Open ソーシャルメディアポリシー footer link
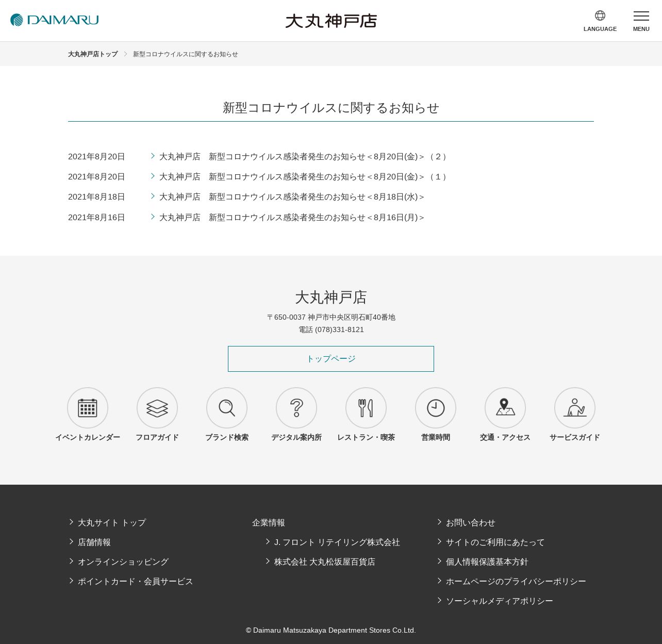 pos(500,601)
